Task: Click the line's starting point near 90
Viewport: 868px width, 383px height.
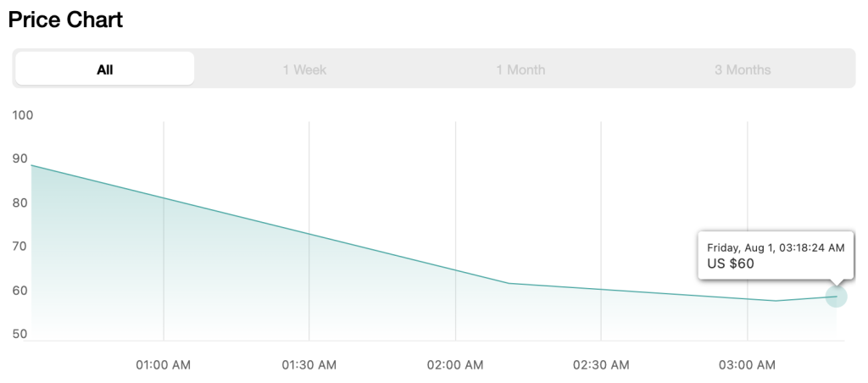Action: click(x=31, y=165)
